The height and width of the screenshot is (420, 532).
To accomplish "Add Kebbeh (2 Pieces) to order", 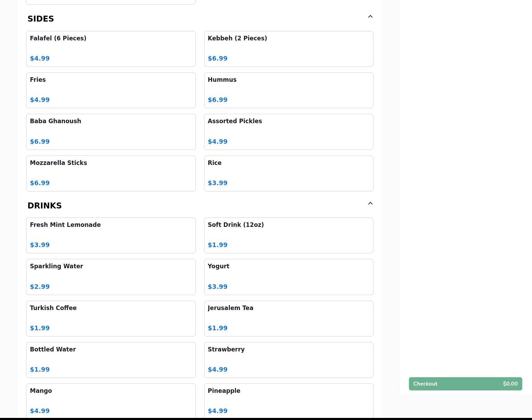I will (x=288, y=49).
